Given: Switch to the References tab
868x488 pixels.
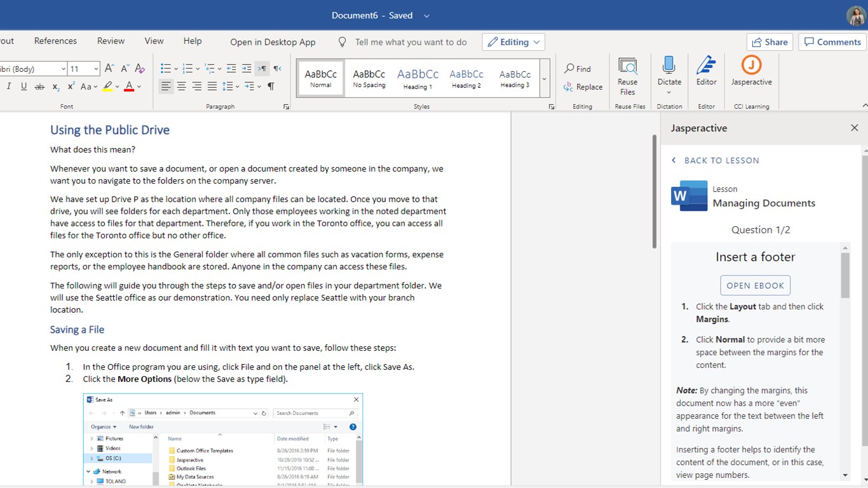Looking at the screenshot, I should click(55, 41).
